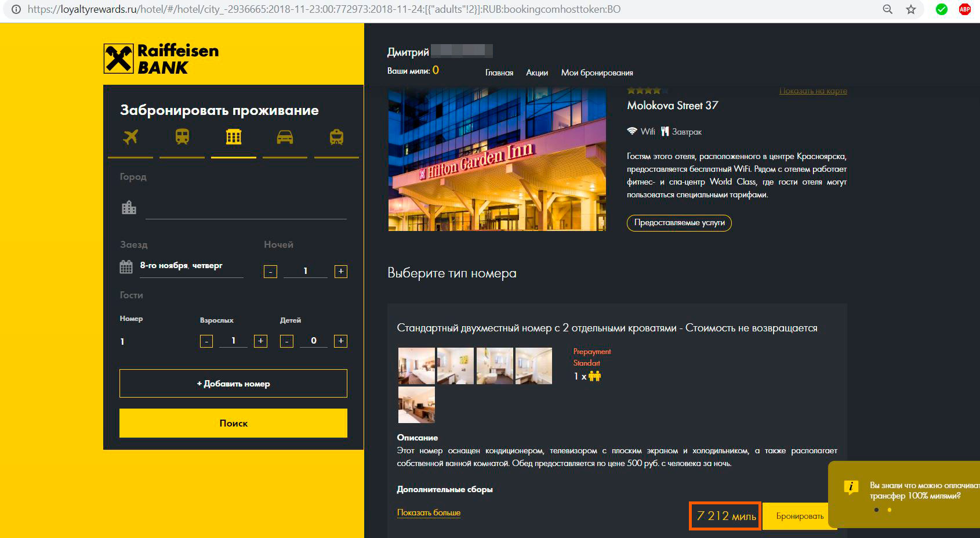The image size is (980, 538).
Task: Bookmark page with the star icon
Action: coord(911,9)
